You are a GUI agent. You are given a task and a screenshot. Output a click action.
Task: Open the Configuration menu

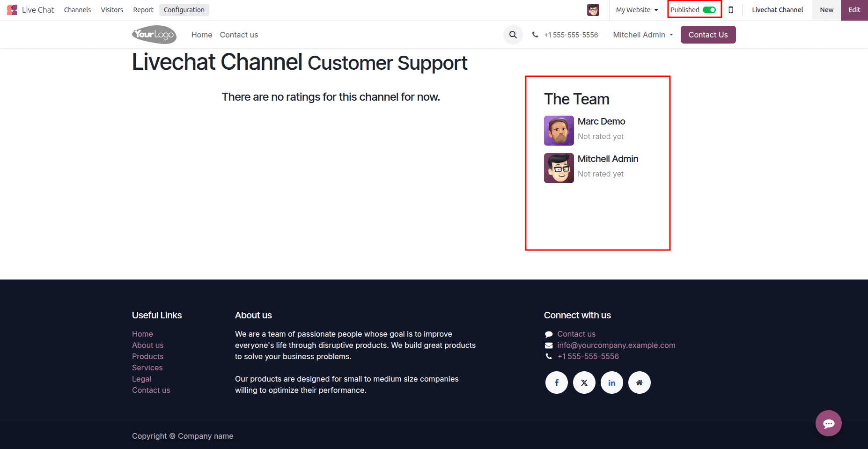pos(184,9)
